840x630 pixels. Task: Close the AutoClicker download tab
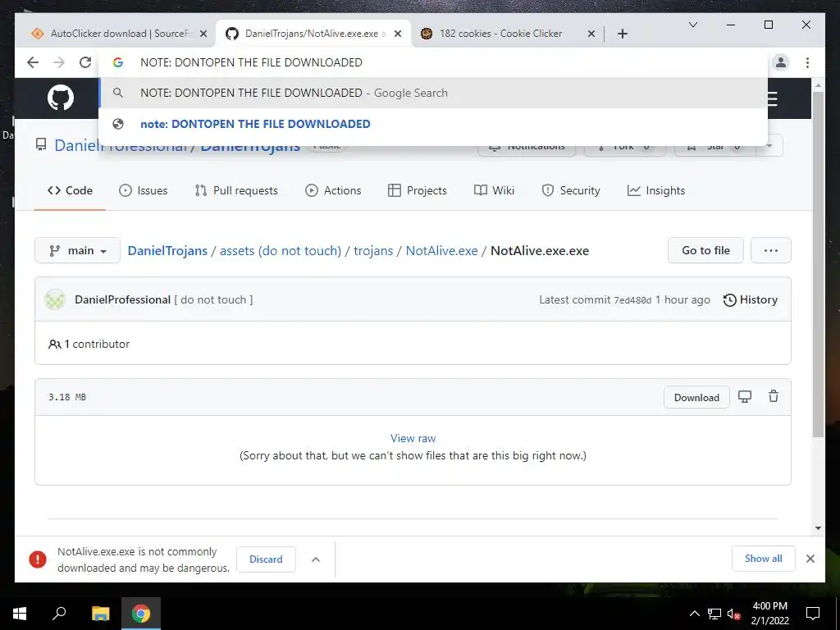[x=203, y=34]
